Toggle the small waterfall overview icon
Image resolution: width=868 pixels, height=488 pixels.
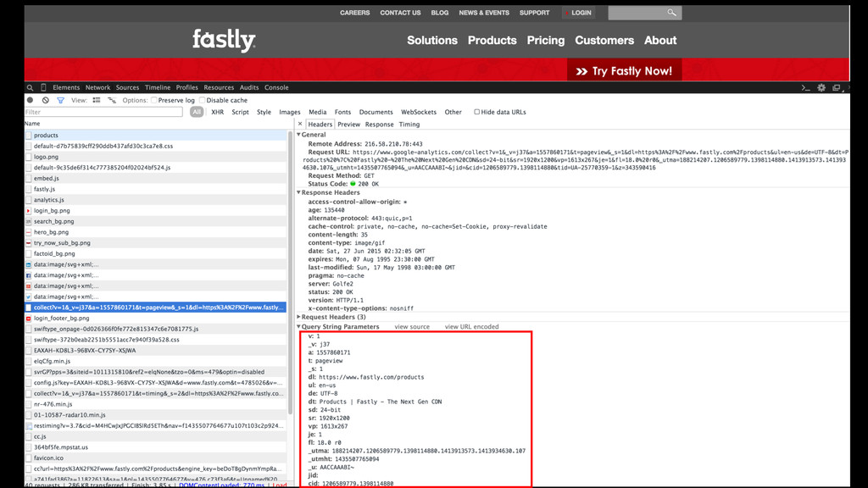(x=112, y=100)
